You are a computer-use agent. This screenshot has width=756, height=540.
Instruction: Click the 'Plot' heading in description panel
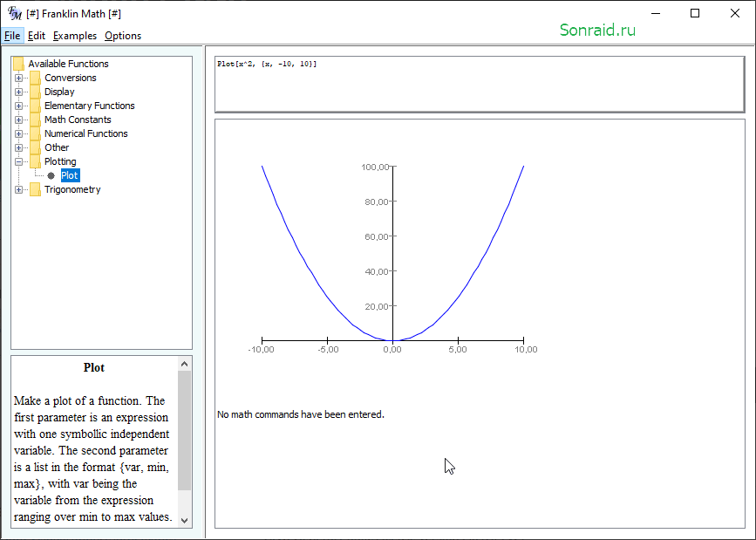[x=94, y=368]
